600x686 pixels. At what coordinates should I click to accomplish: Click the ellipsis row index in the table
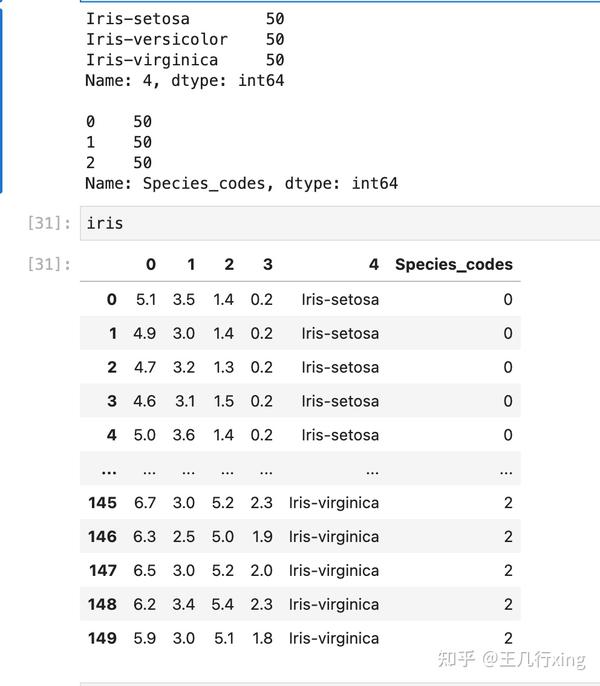click(108, 469)
